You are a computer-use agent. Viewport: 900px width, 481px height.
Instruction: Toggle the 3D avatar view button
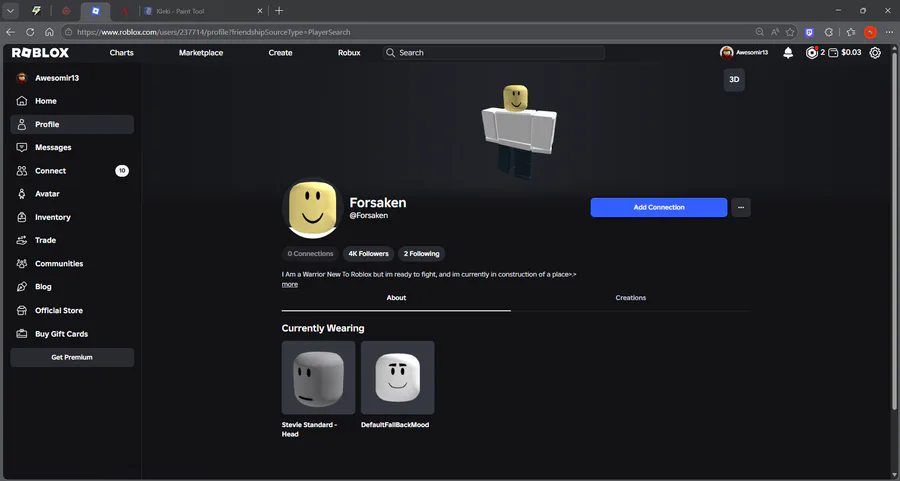pyautogui.click(x=734, y=80)
